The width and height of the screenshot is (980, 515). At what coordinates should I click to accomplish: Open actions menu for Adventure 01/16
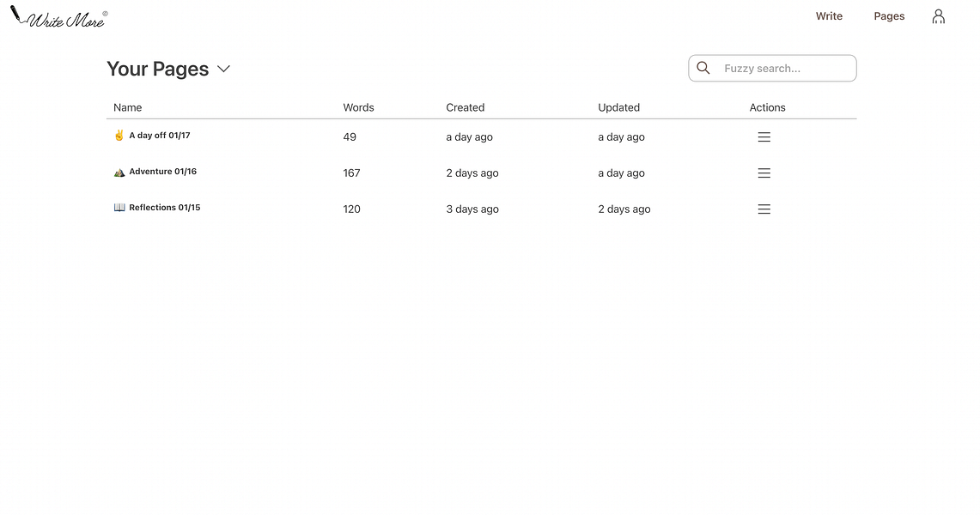point(764,173)
